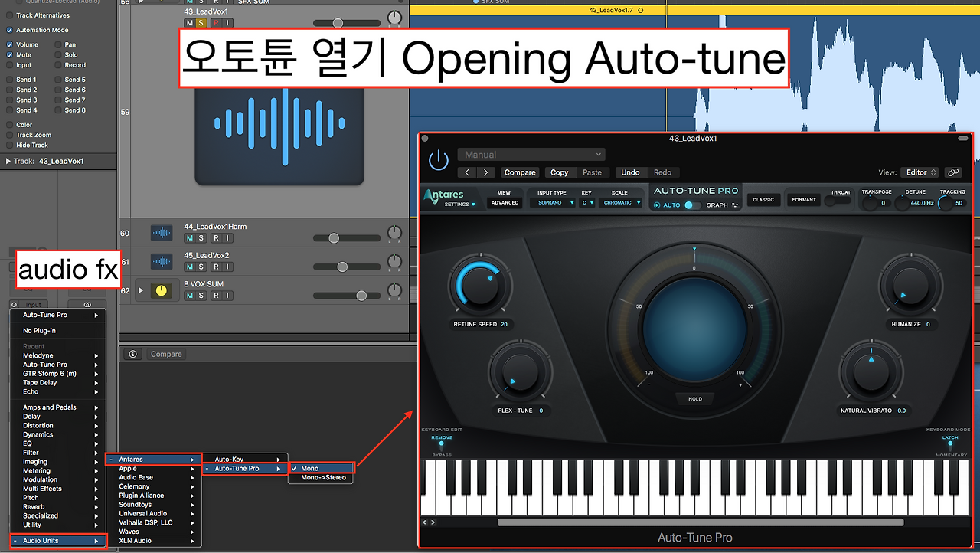The width and height of the screenshot is (980, 553).
Task: Click the 43_LeadVox1 pan knob
Action: coord(394,18)
